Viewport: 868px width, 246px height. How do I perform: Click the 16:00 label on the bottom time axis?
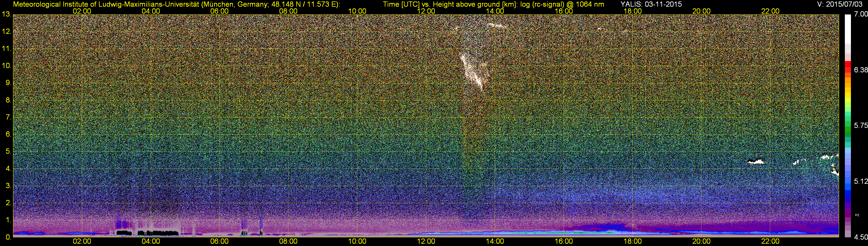point(564,241)
